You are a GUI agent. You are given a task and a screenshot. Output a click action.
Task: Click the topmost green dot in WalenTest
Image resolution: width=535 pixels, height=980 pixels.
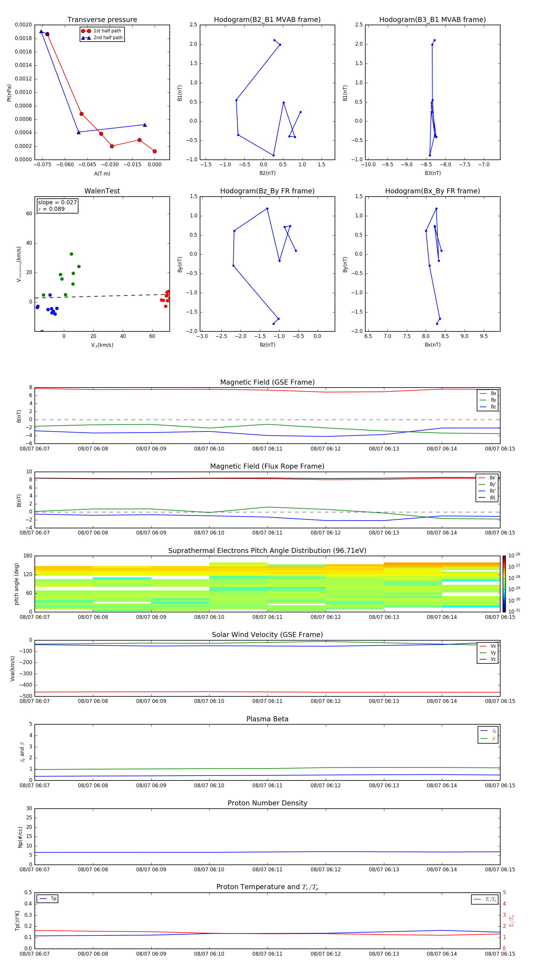pyautogui.click(x=71, y=254)
